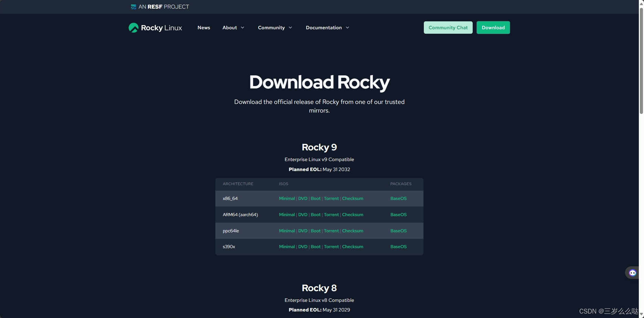
Task: Open BaseOS packages for x86_64
Action: pyautogui.click(x=398, y=199)
